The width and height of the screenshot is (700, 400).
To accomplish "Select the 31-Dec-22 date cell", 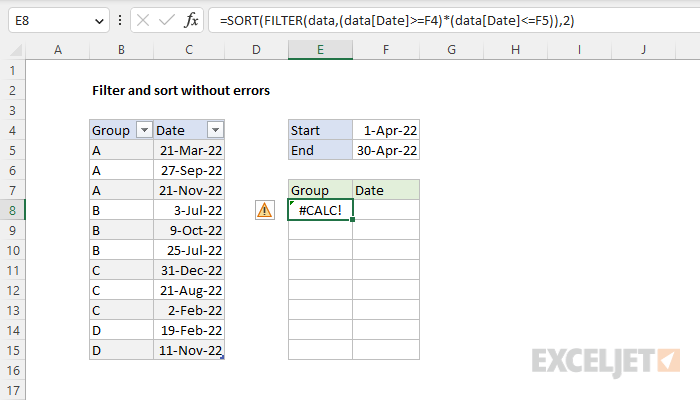I will click(x=189, y=271).
